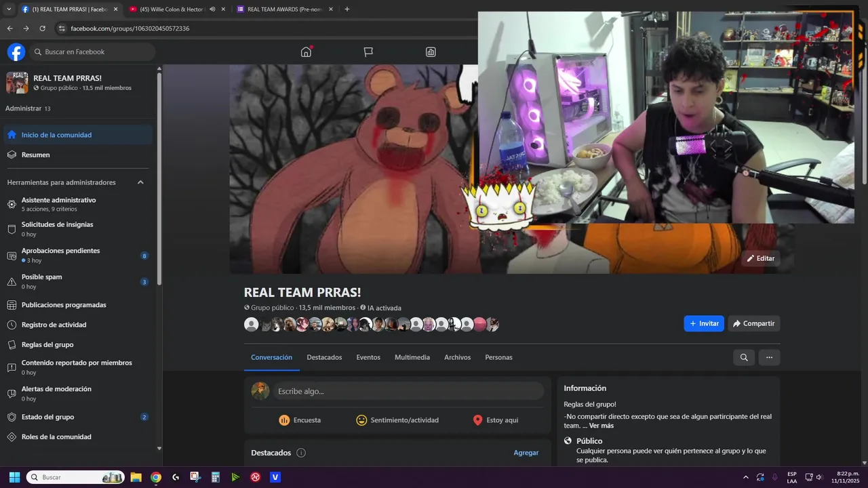Screen dimensions: 868x488
Task: Switch to the Destacados tab
Action: (324, 357)
